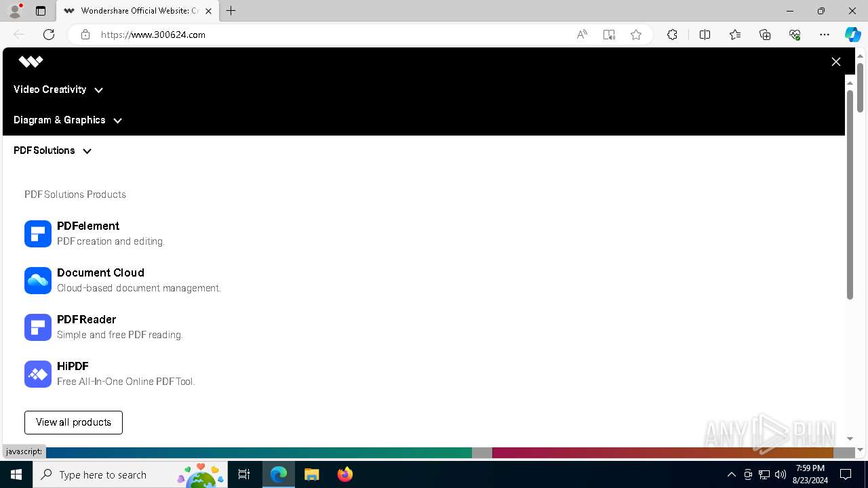This screenshot has width=868, height=488.
Task: Close the navigation menu overlay with the X
Action: click(x=835, y=62)
